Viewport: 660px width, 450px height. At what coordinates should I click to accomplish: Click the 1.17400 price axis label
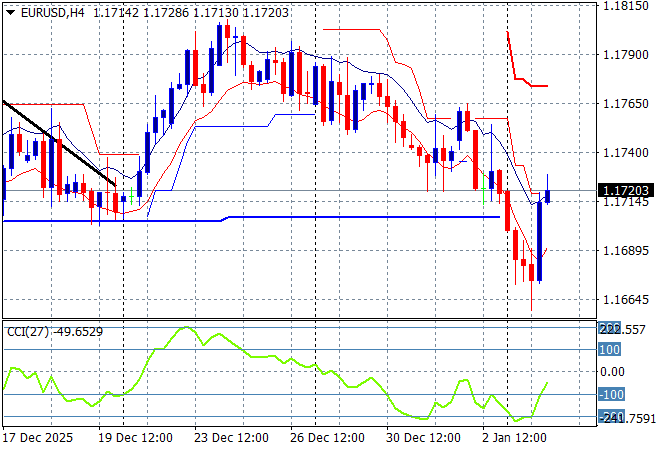pyautogui.click(x=626, y=152)
